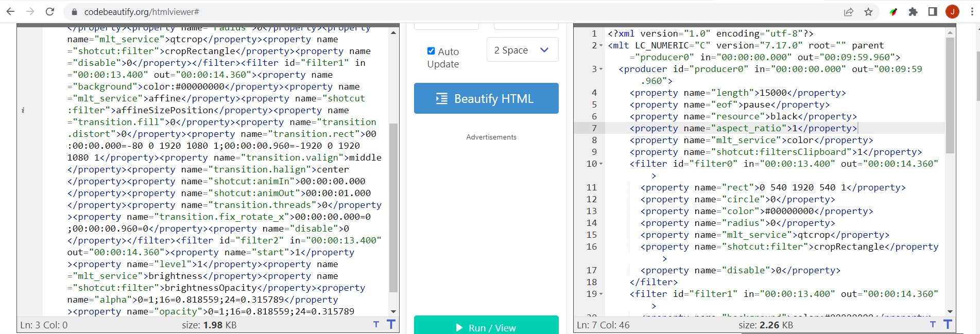Open the Chrome three-dot menu
The width and height of the screenshot is (980, 334).
[x=972, y=12]
